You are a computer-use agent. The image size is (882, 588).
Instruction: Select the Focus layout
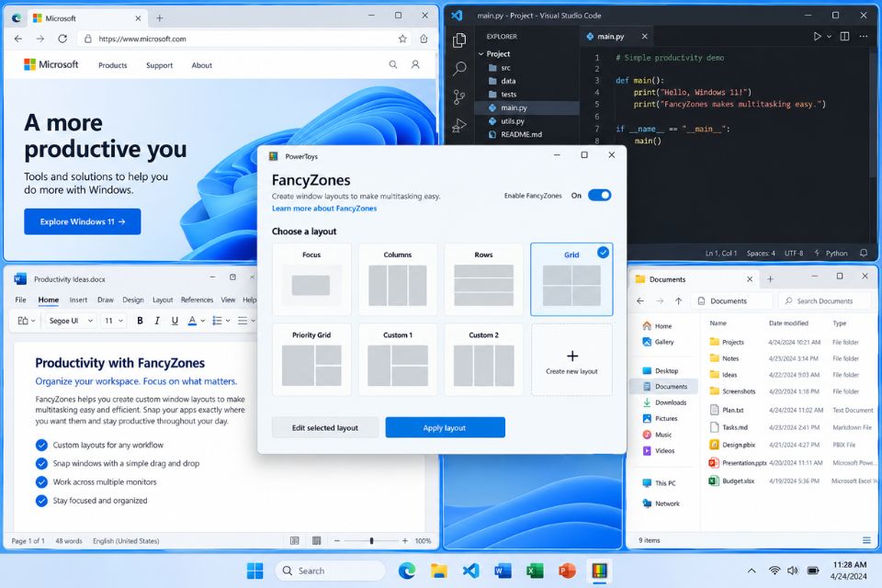tap(311, 279)
